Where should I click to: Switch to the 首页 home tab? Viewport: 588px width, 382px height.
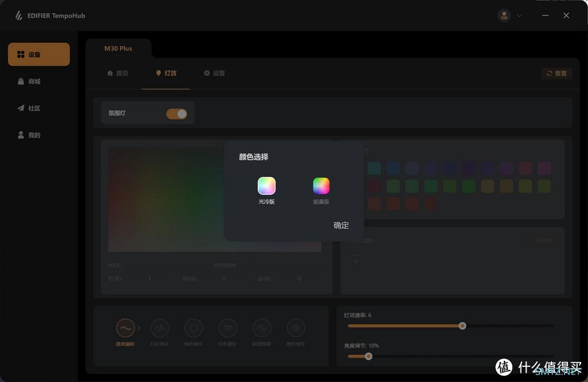pos(118,73)
